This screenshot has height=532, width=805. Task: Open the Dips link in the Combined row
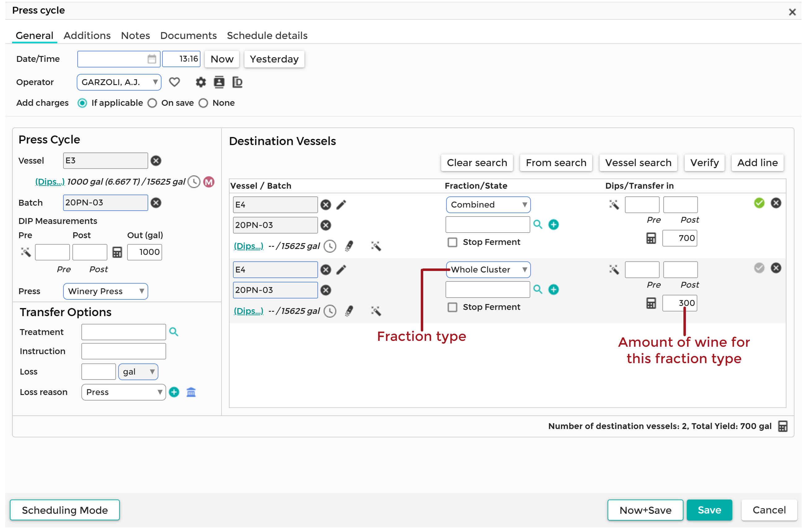pos(248,246)
